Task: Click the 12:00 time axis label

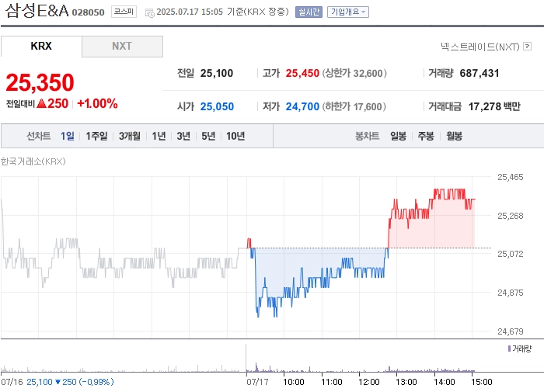Action: (x=369, y=382)
